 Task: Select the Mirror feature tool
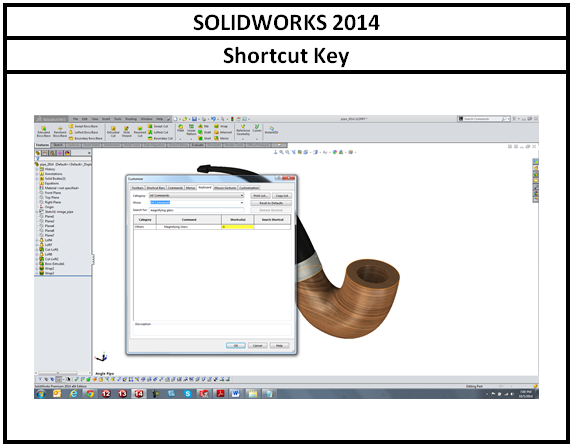pos(221,138)
